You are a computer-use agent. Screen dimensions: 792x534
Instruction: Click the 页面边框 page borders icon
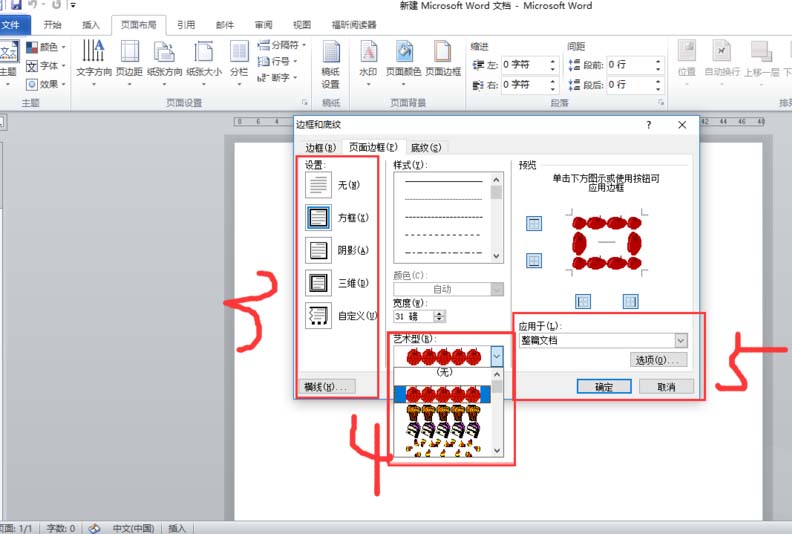point(443,59)
